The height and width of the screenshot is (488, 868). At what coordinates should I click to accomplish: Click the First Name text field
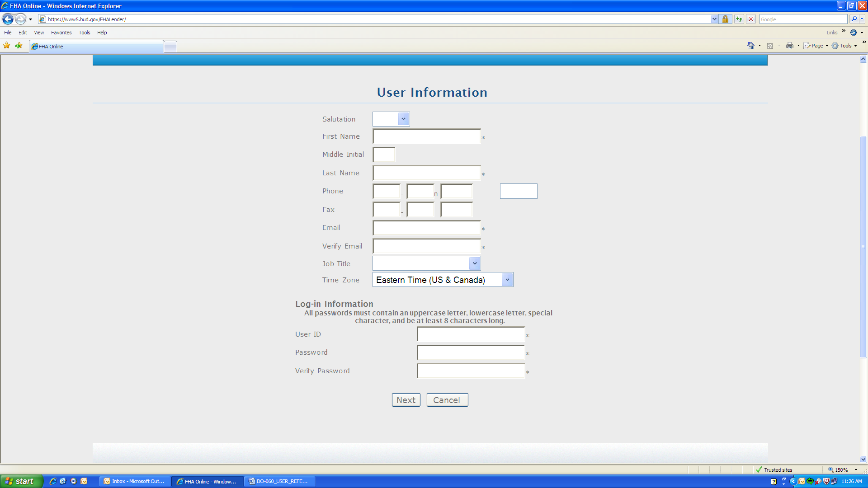426,136
